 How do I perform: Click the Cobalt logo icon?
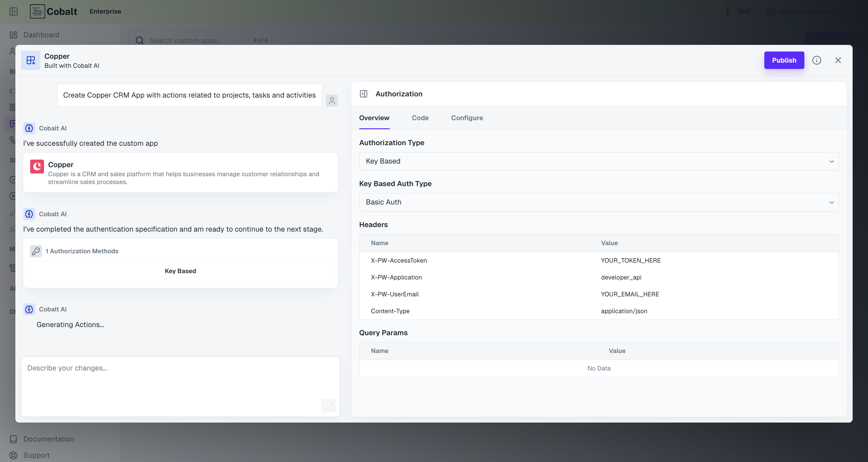point(37,11)
